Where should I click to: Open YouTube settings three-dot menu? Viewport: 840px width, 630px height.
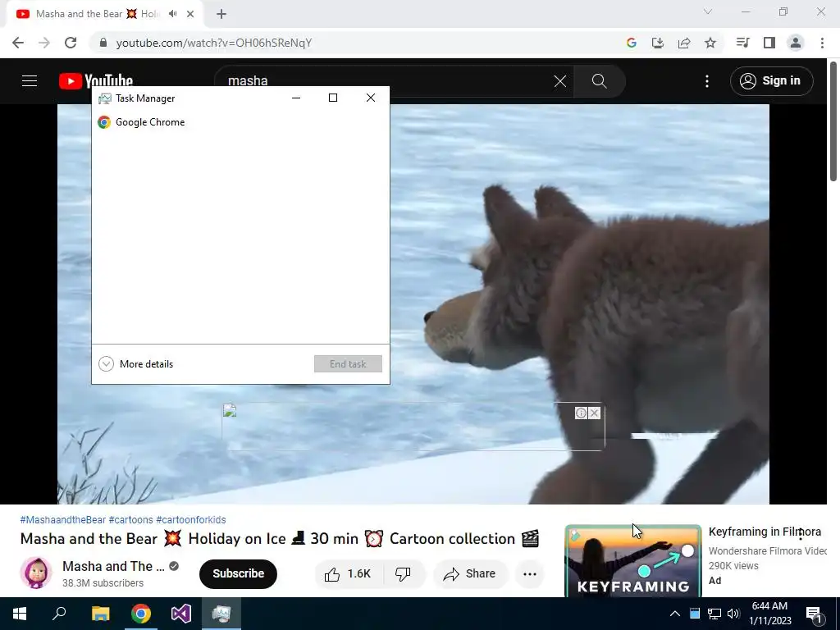[707, 81]
